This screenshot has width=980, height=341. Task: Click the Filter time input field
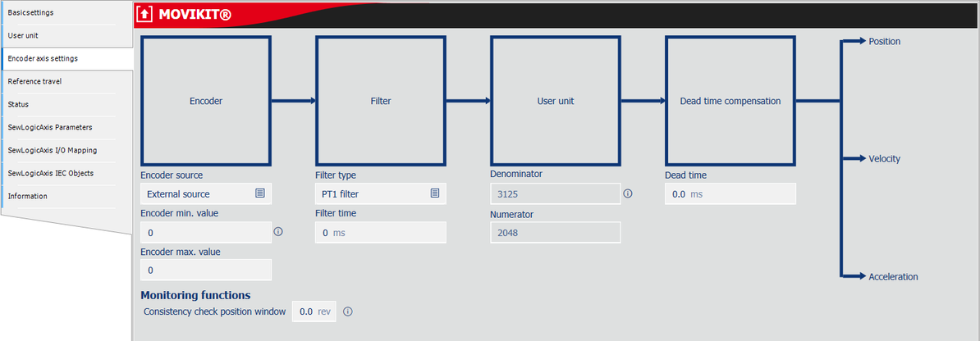381,233
